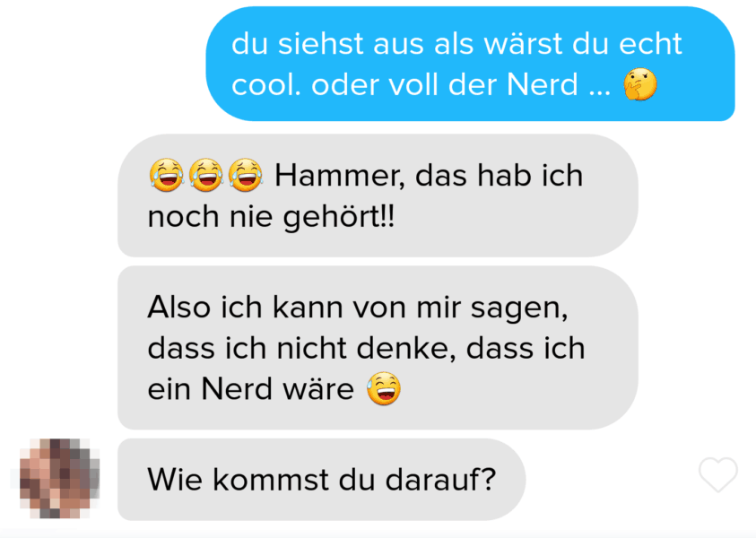This screenshot has width=756, height=538.
Task: Click the word 'Nerd' in the blue bubble
Action: 543,85
